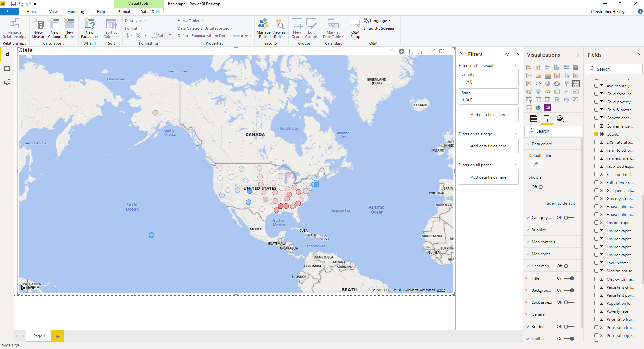
Task: Click the Revert to default link
Action: [x=560, y=203]
